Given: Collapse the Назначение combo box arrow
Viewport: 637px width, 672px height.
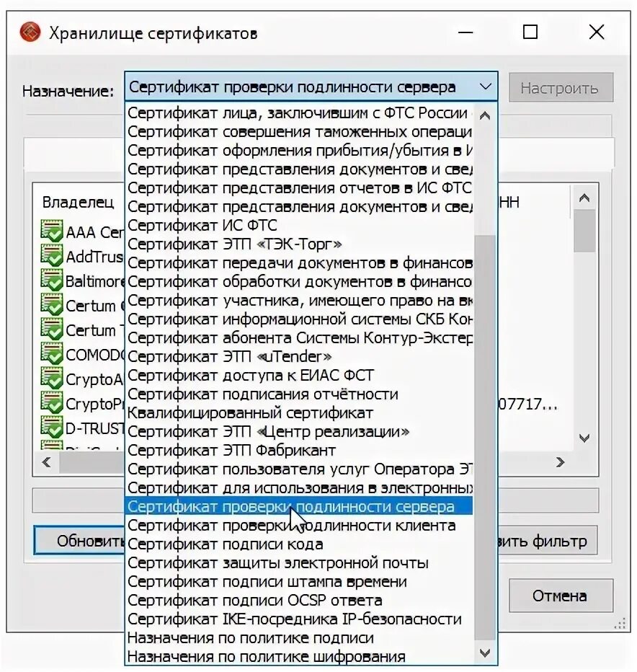Looking at the screenshot, I should (x=486, y=87).
